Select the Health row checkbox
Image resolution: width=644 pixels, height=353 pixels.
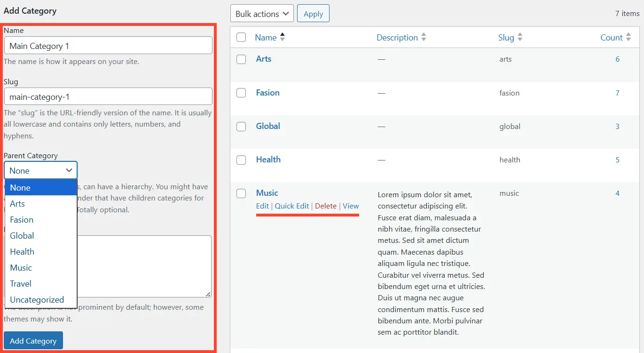tap(241, 160)
